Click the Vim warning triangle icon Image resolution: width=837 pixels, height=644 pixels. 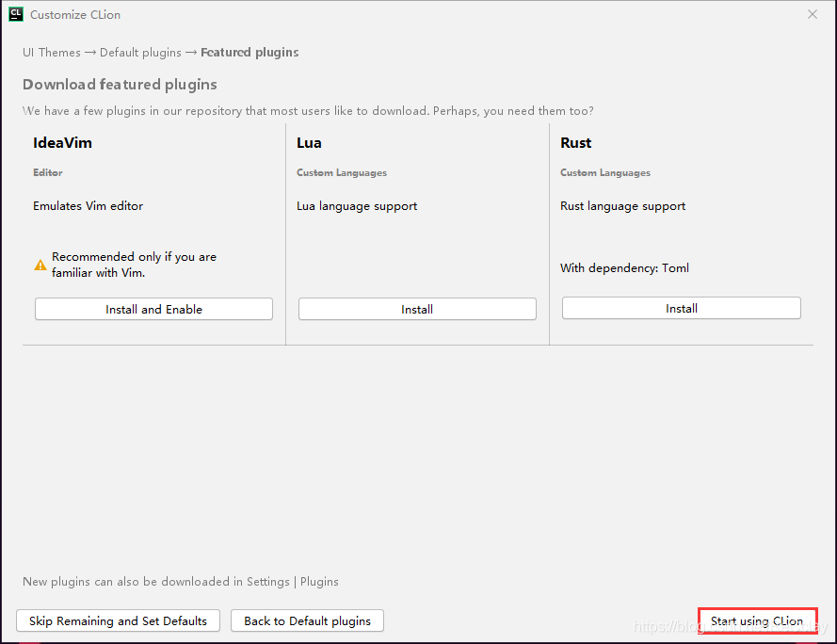[40, 265]
